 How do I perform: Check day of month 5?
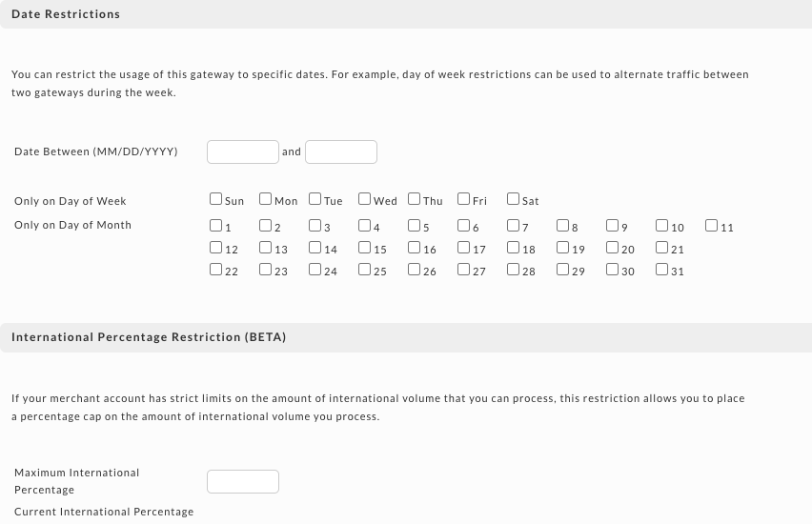[415, 225]
